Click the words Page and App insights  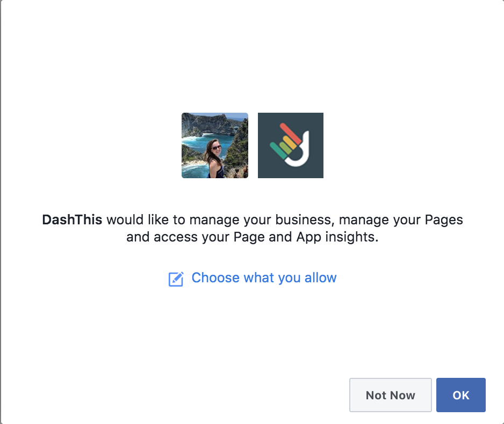[x=305, y=237]
